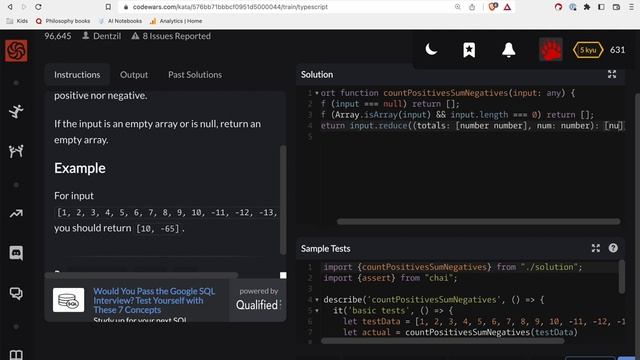The image size is (640, 360).
Task: Click the instructions panel vertical scrollbar
Action: point(283,200)
